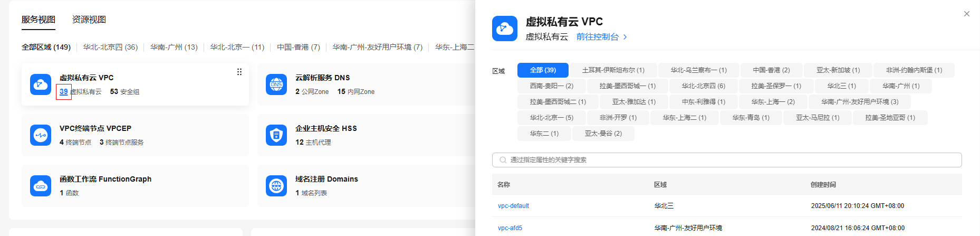Filter by 西南-贵阳一 (2) region
Image resolution: width=980 pixels, height=236 pixels.
(x=552, y=86)
